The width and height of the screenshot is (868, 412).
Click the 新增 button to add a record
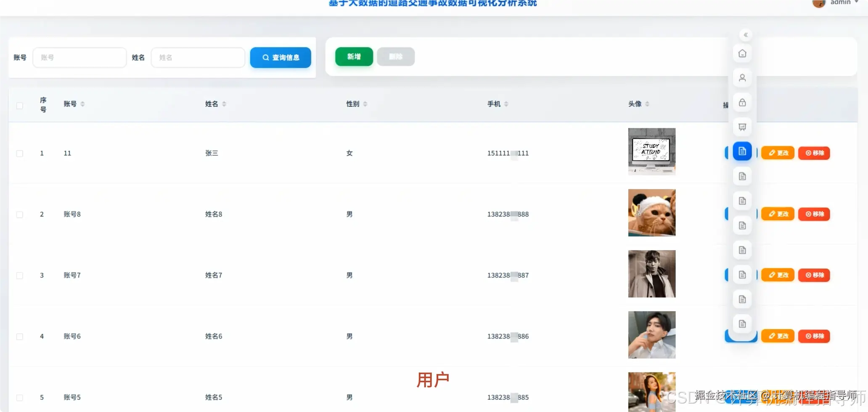pos(354,56)
